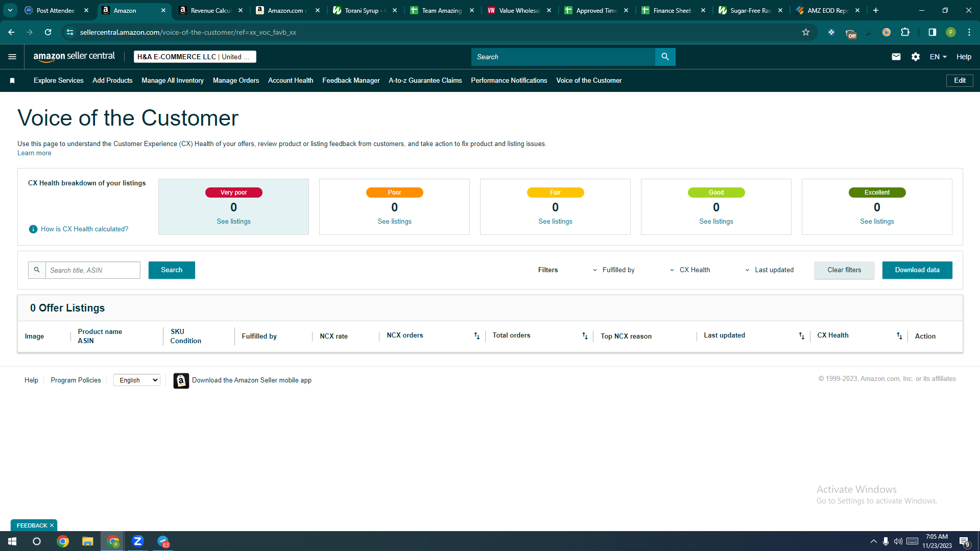
Task: Click Download data button
Action: [x=917, y=270]
